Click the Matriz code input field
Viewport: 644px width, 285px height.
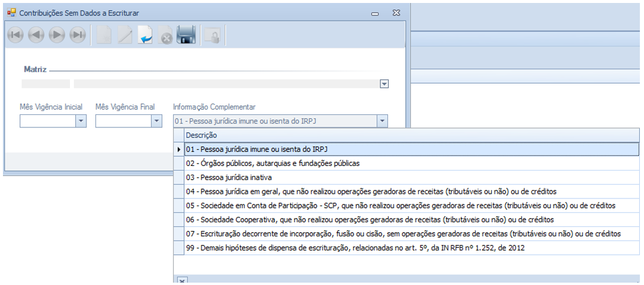pos(46,84)
